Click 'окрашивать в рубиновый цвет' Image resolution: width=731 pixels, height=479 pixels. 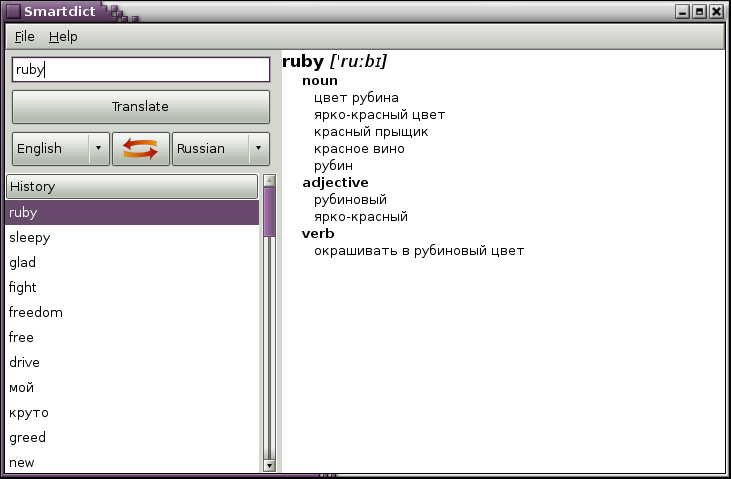[419, 251]
